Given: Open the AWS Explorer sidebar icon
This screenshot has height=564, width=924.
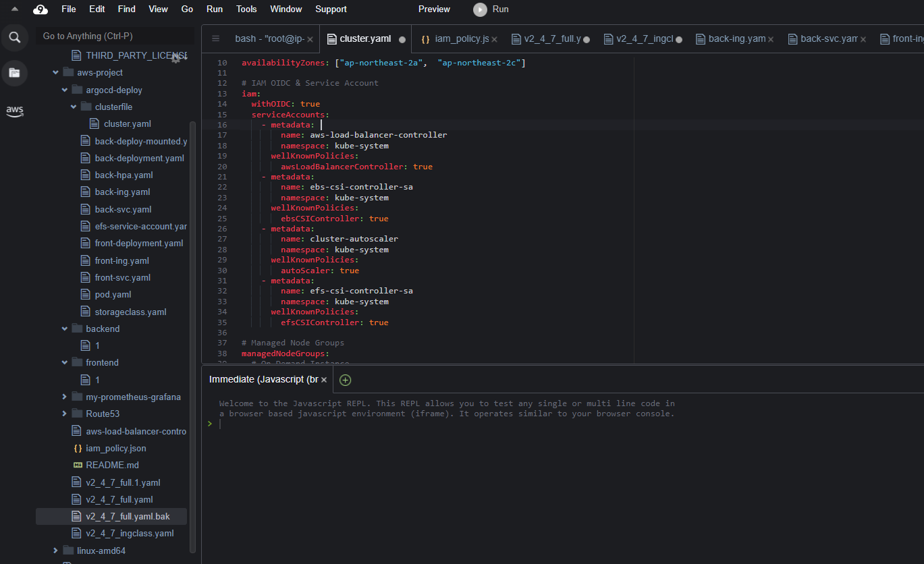Looking at the screenshot, I should 14,111.
